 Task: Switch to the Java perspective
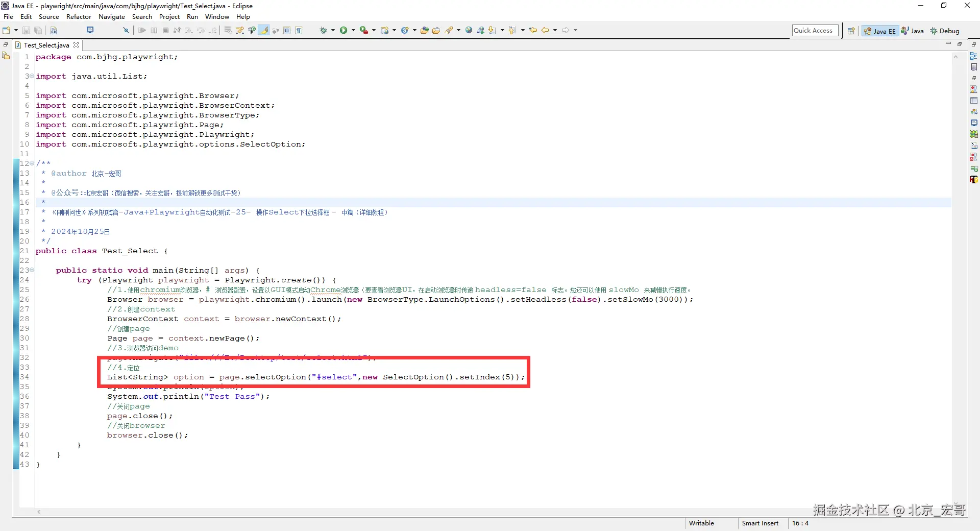coord(912,31)
